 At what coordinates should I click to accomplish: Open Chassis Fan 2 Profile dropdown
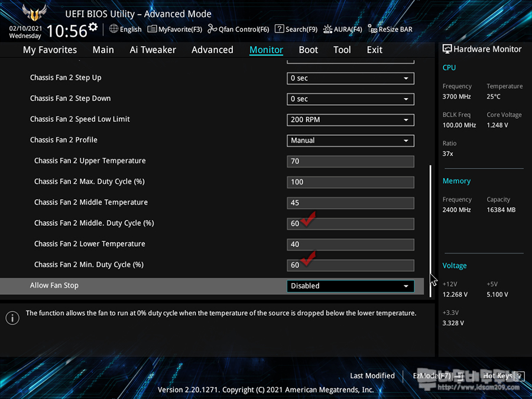tap(351, 141)
